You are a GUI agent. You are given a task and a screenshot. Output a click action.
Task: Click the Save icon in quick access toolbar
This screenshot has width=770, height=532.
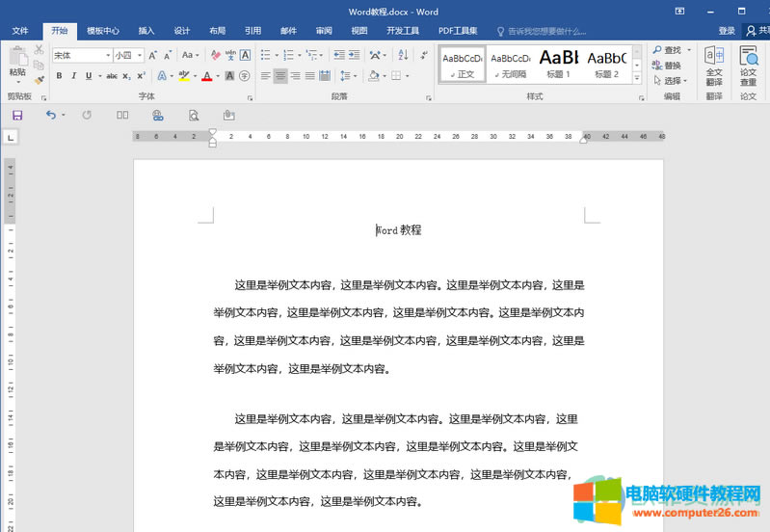point(17,115)
